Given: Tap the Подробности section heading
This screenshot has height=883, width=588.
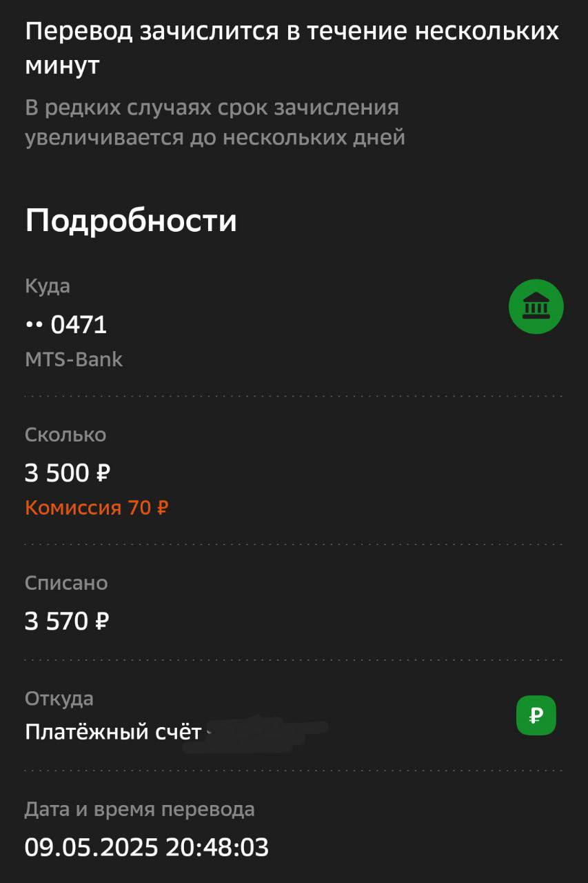Looking at the screenshot, I should pos(131,221).
